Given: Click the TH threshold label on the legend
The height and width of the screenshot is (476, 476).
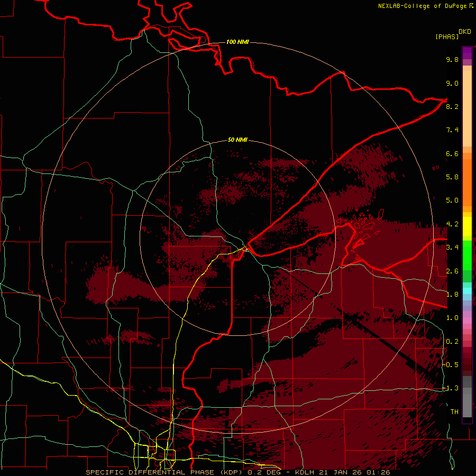Looking at the screenshot, I should tap(454, 412).
